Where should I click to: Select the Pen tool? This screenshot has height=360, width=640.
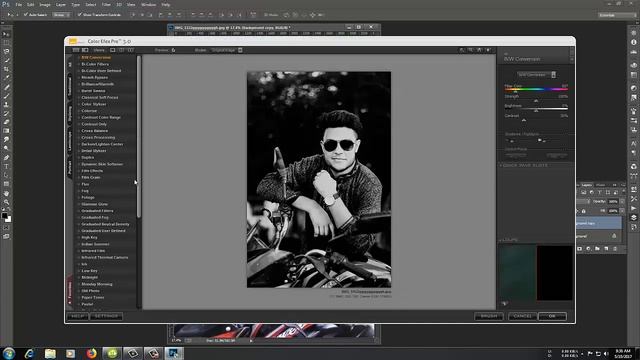(6, 158)
